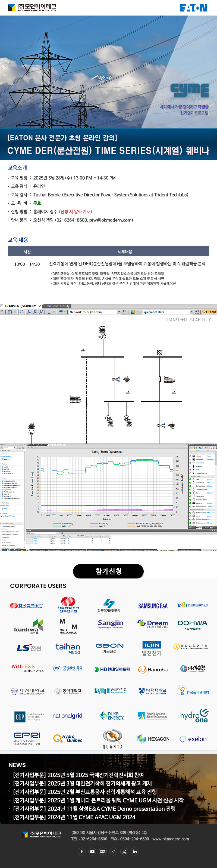Click the Sangjin Engineering logo
Image resolution: width=217 pixels, height=868 pixels.
(x=110, y=624)
